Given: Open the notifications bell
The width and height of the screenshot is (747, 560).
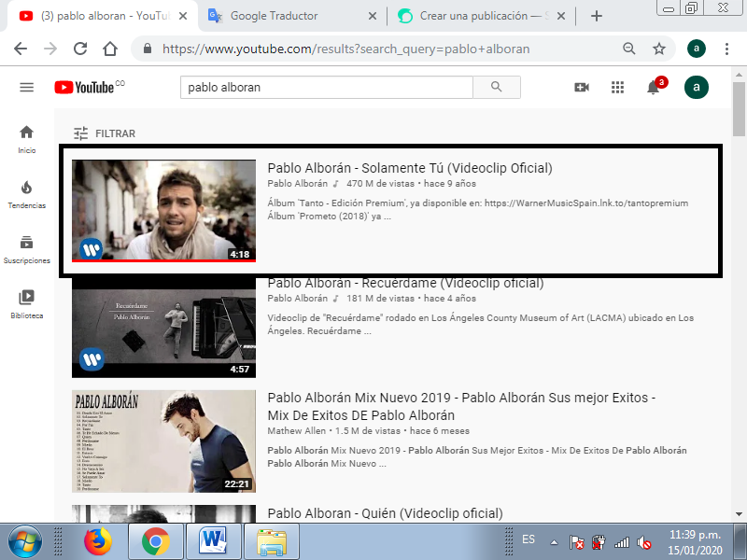Looking at the screenshot, I should (654, 87).
